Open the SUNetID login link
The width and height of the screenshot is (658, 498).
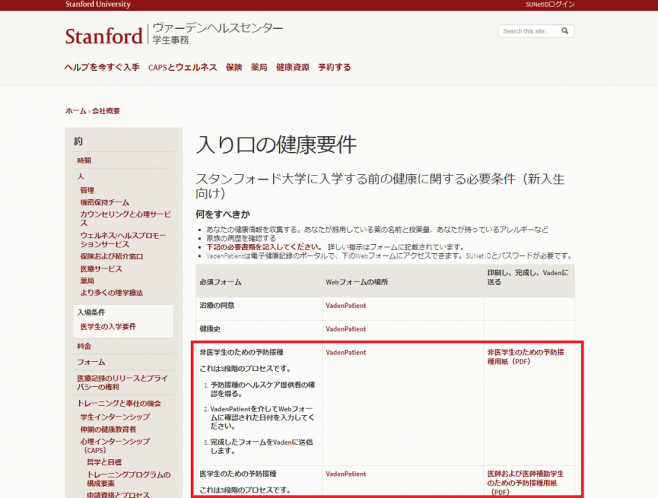click(550, 5)
